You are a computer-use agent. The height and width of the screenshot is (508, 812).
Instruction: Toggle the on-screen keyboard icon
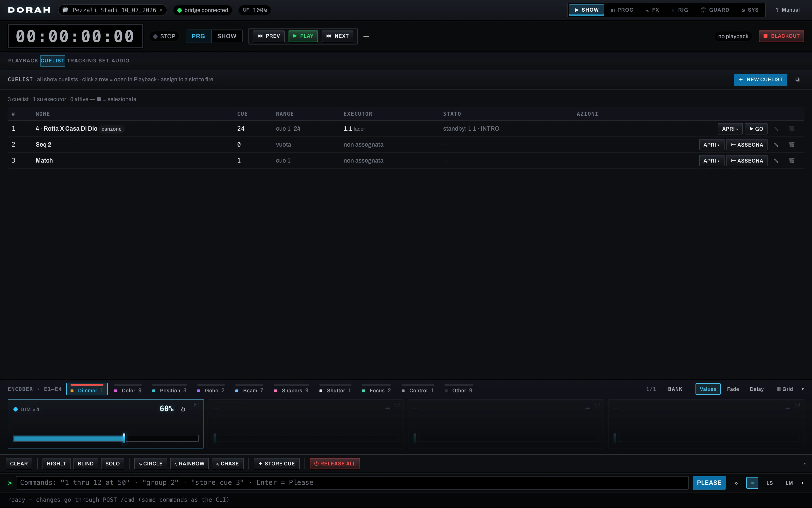point(752,483)
